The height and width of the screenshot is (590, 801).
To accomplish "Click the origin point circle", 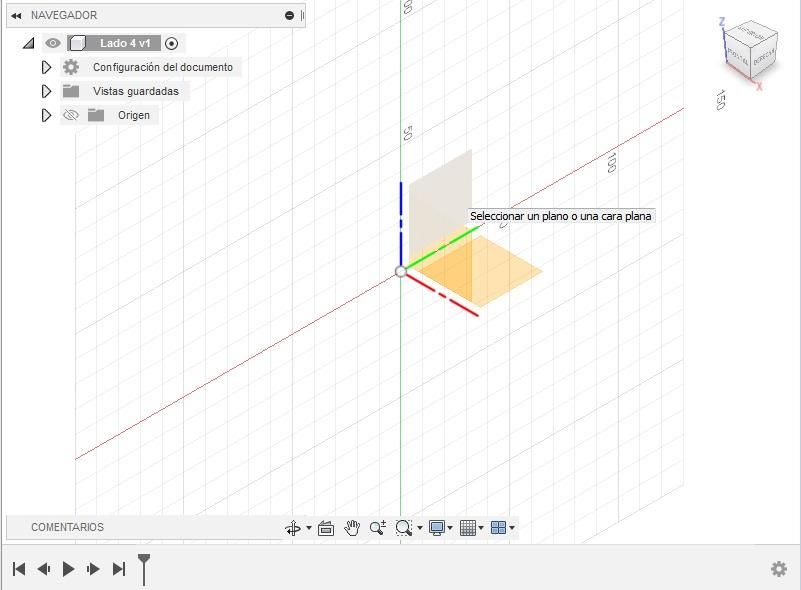I will click(x=401, y=272).
